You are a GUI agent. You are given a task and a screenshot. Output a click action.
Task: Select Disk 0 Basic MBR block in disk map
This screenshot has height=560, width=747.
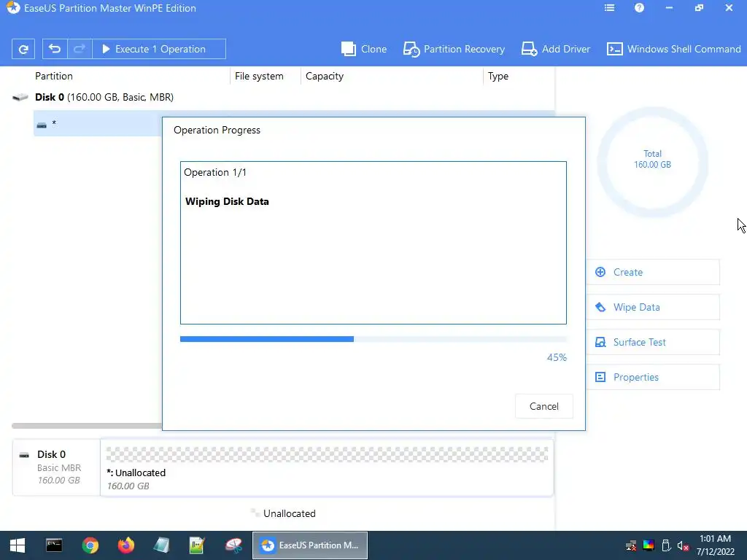pos(56,467)
